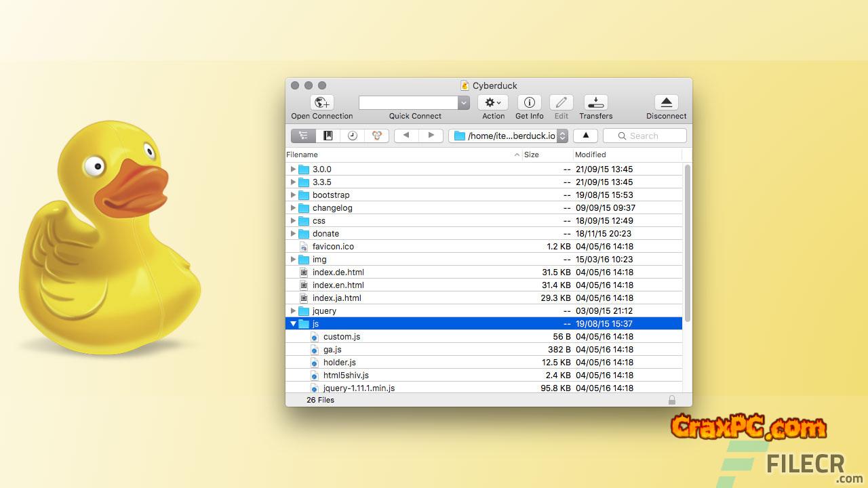Screen dimensions: 868x488
Task: Select the index.en.html file
Action: (338, 285)
